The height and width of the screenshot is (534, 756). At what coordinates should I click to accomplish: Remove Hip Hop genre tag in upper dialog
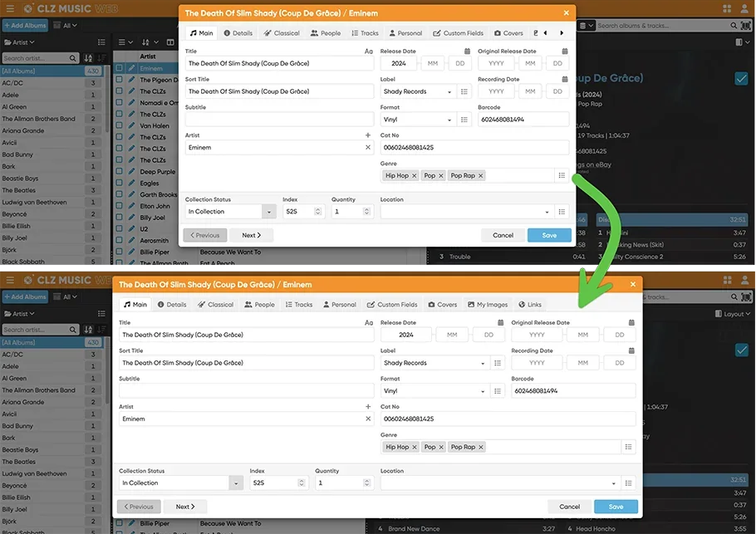coord(415,176)
